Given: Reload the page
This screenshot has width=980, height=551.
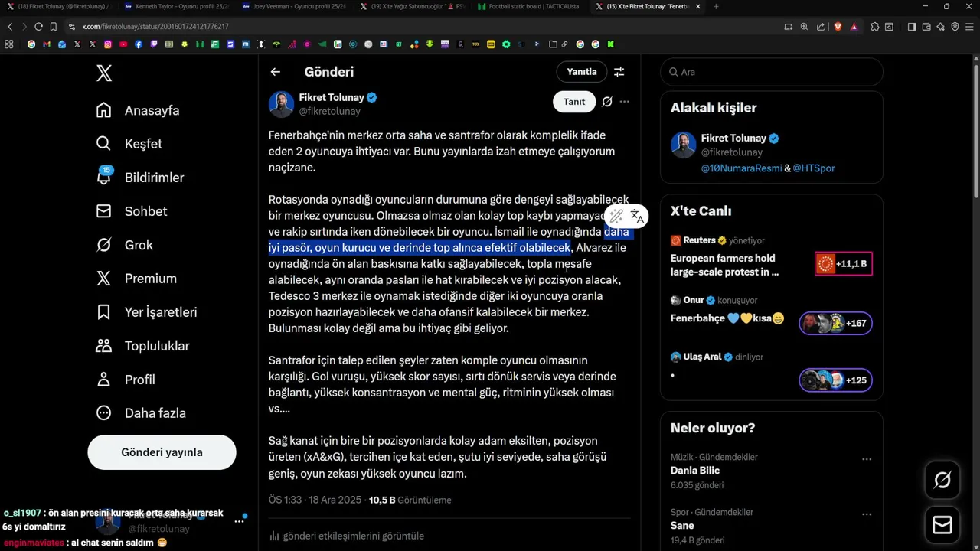Looking at the screenshot, I should pos(38,27).
